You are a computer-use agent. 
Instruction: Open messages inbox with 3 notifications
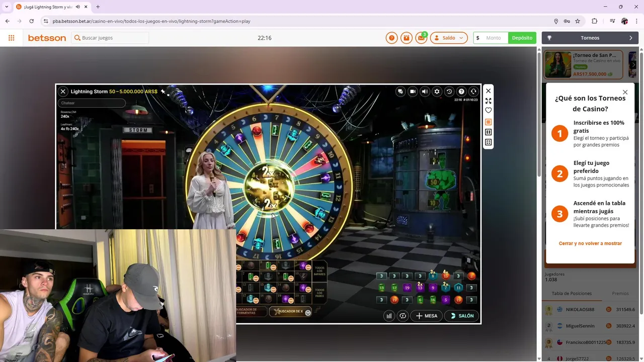[x=422, y=38]
